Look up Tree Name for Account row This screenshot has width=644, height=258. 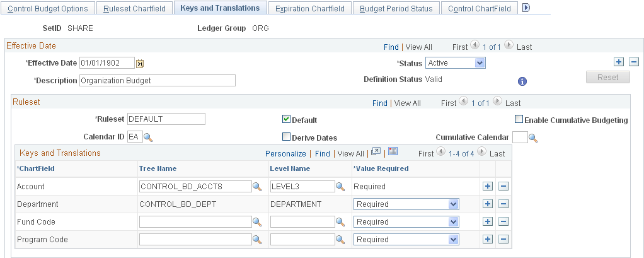click(x=257, y=187)
